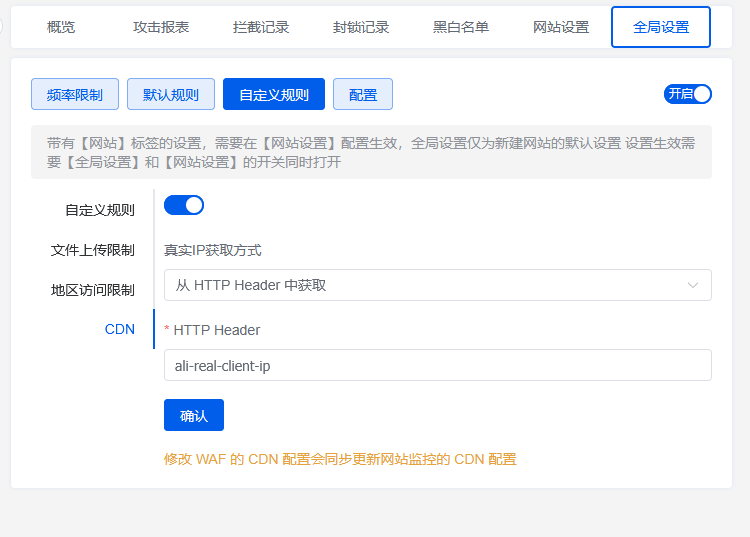Select the 频率限制 section button

pos(75,94)
